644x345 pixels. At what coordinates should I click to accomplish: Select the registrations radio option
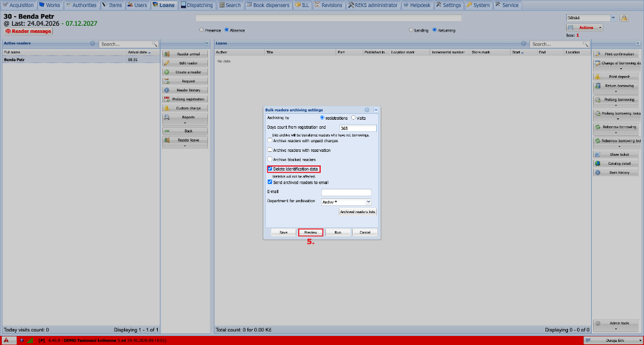tap(322, 117)
